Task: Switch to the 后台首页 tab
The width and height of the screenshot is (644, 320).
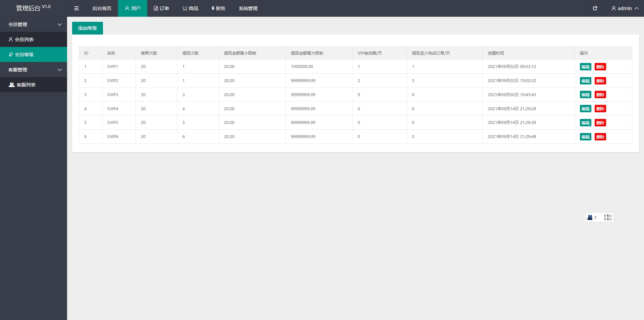Action: pos(102,8)
